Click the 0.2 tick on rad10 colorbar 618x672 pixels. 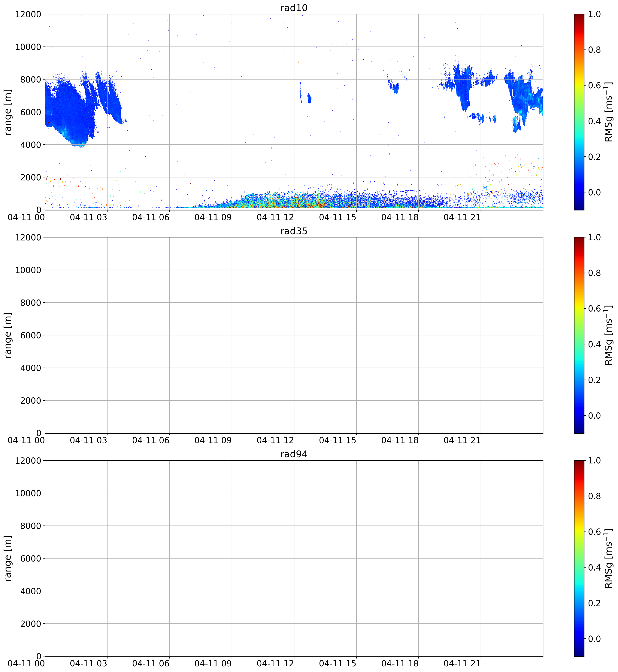tap(595, 157)
